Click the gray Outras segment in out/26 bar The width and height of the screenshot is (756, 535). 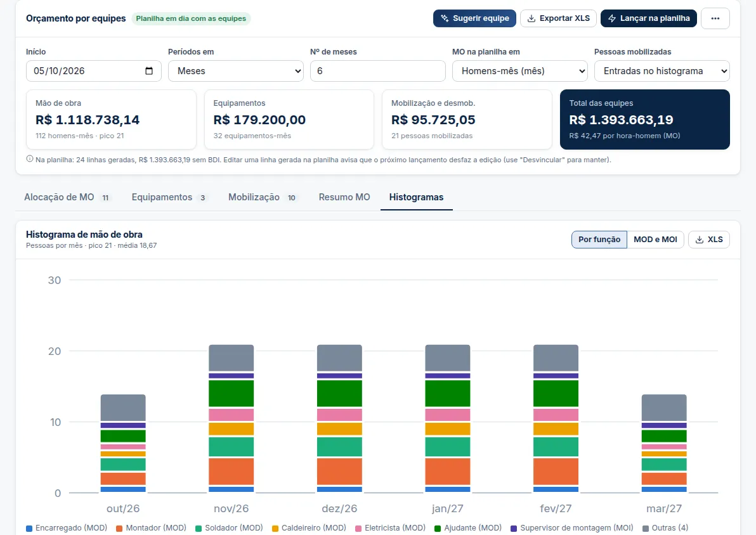click(123, 408)
